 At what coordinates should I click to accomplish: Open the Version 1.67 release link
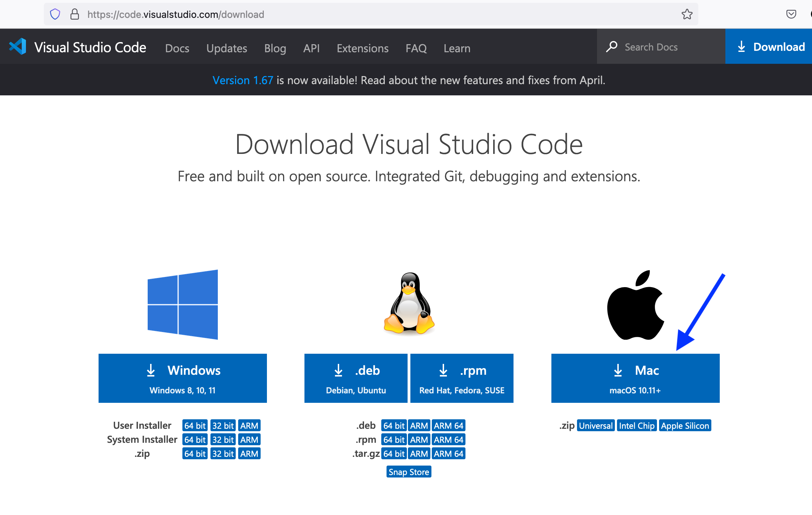(243, 80)
